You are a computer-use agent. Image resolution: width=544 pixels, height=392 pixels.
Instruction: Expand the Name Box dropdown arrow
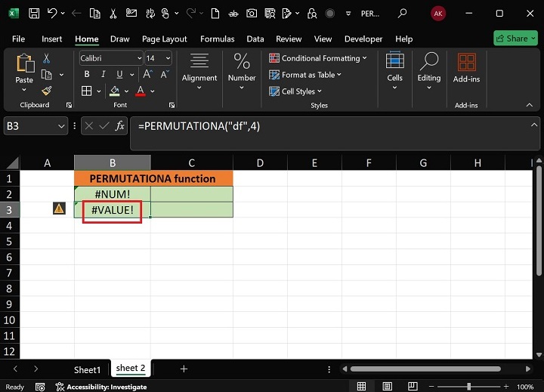tap(62, 126)
